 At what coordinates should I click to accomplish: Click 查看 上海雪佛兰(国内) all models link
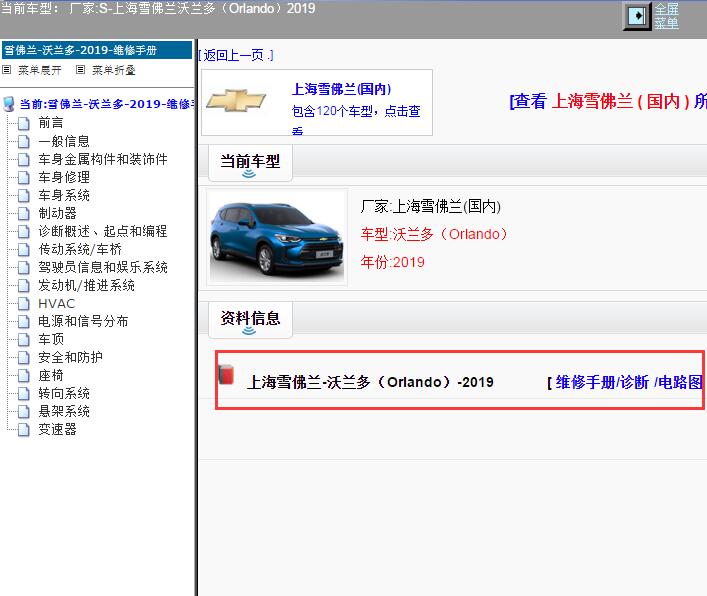coord(608,101)
